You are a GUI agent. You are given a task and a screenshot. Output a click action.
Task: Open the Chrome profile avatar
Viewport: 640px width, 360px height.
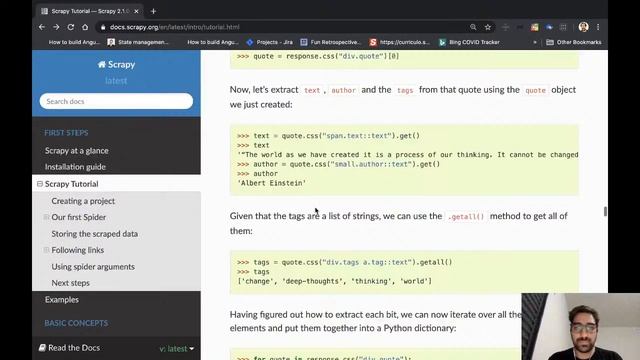pos(583,27)
